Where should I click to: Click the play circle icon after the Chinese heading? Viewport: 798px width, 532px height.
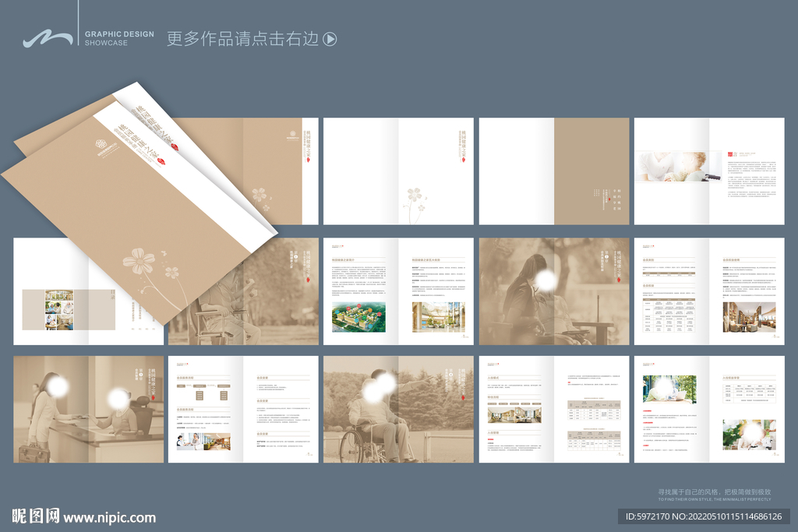tap(330, 39)
